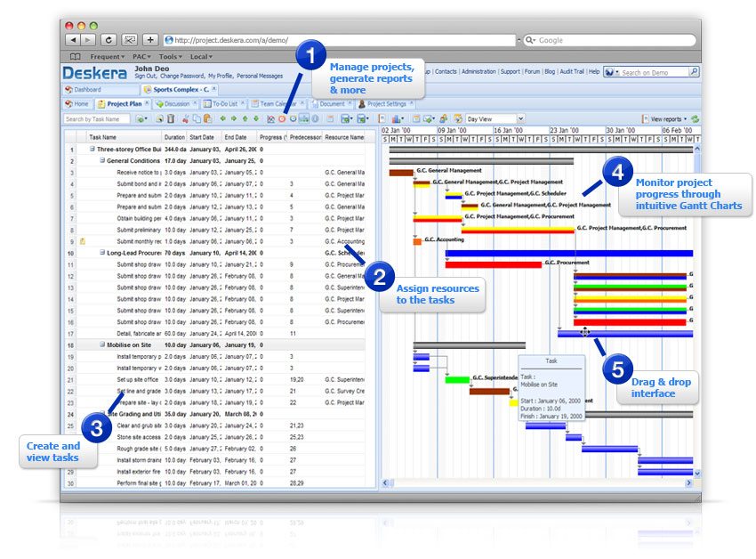Click the Sign Out link
The image size is (756, 559).
click(145, 77)
